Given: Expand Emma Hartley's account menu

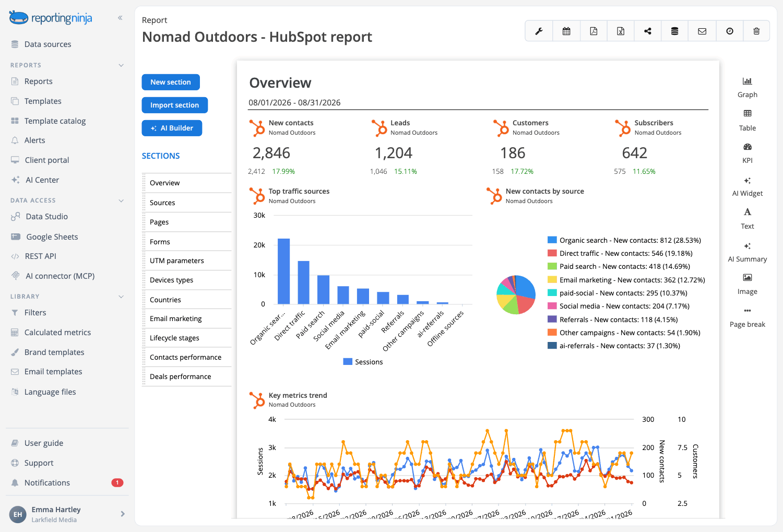Looking at the screenshot, I should point(123,514).
